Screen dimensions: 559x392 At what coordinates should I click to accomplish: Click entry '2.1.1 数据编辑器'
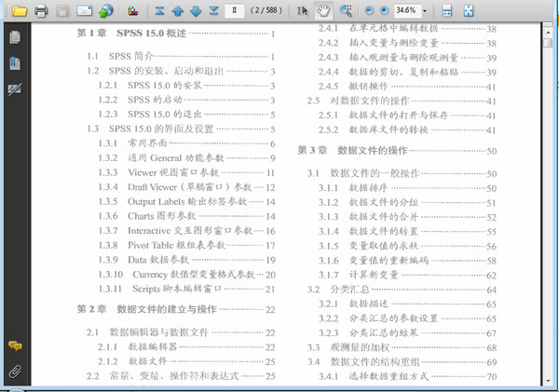point(137,347)
